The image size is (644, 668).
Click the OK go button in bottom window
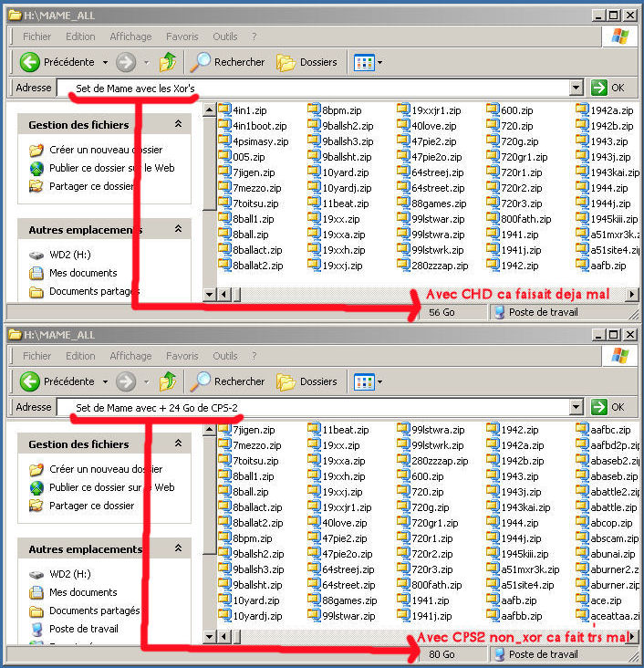608,407
